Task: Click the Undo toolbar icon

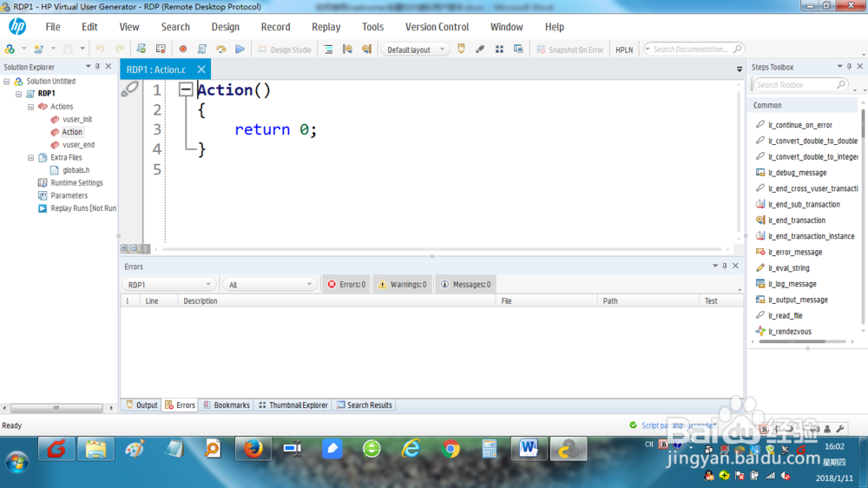Action: click(100, 49)
